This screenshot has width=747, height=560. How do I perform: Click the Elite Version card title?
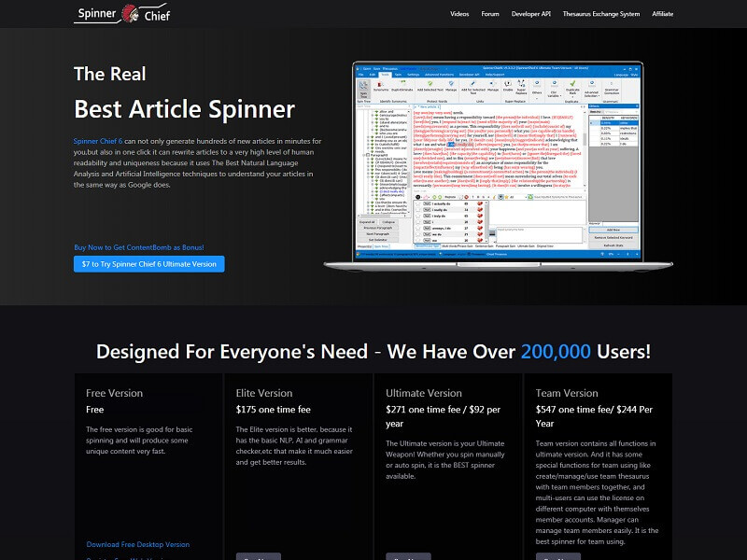(x=264, y=393)
